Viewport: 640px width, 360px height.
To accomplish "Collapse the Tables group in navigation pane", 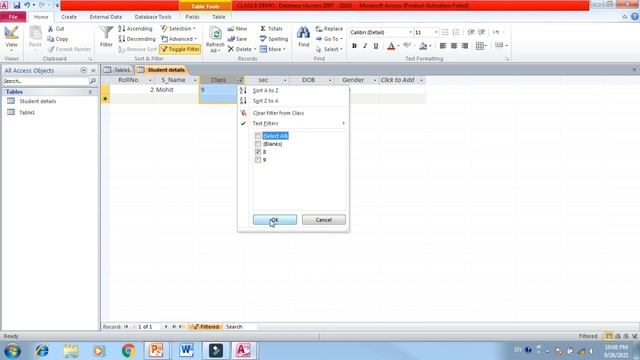I will pyautogui.click(x=90, y=92).
